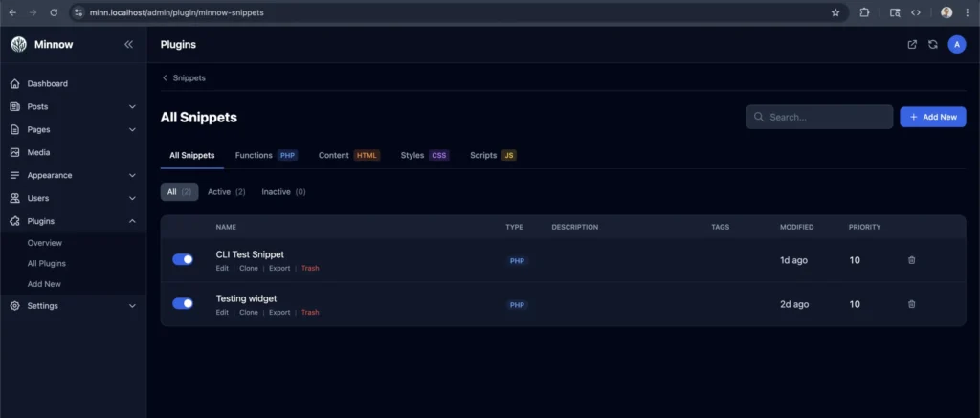Switch to the Functions PHP tab
The height and width of the screenshot is (418, 980).
[266, 155]
